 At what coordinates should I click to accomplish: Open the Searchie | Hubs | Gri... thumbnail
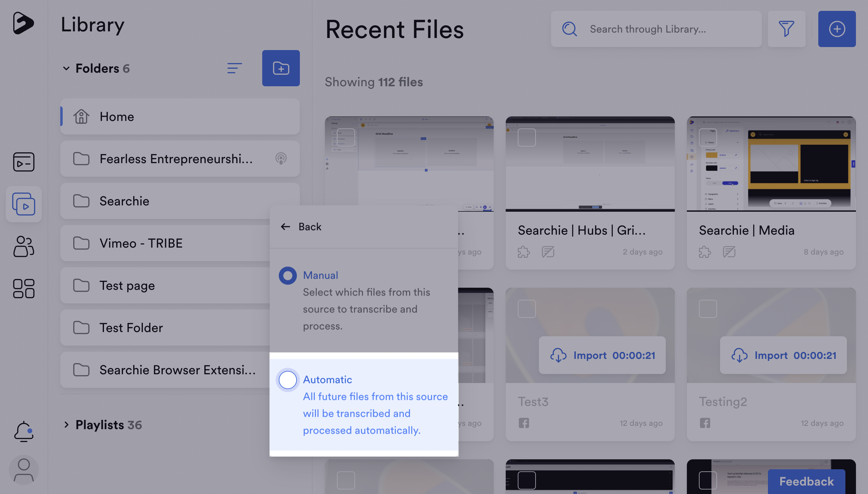pyautogui.click(x=590, y=164)
